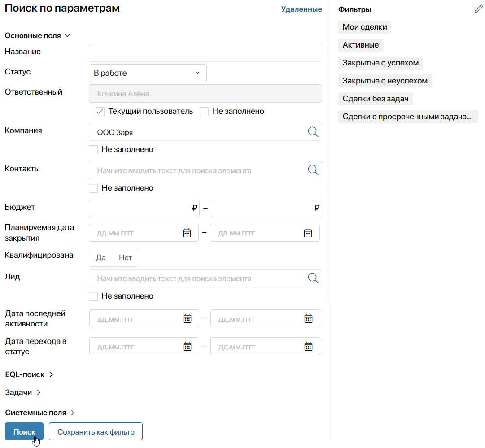Check Не заполнено under Контакты field
Screen dimensions: 485x448
93,188
